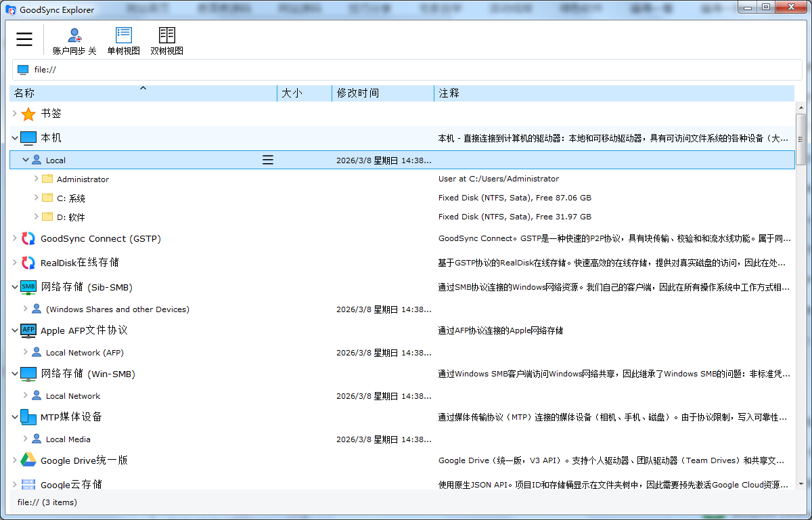The height and width of the screenshot is (520, 812).
Task: Select the D: 软件 drive entry
Action: [70, 217]
